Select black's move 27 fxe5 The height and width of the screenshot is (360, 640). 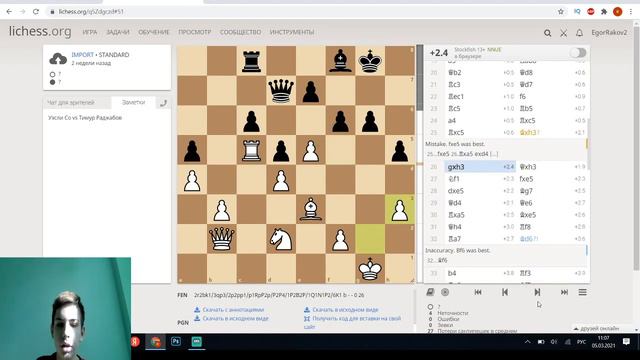click(552, 179)
